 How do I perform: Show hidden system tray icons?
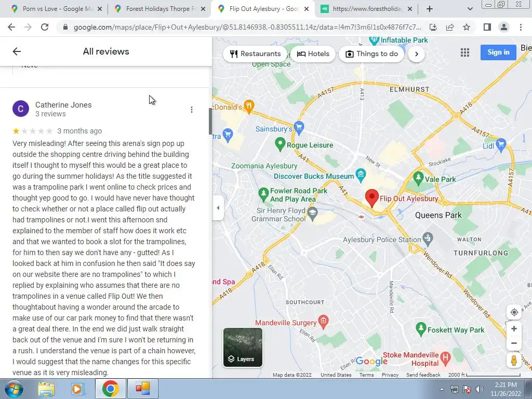[442, 390]
